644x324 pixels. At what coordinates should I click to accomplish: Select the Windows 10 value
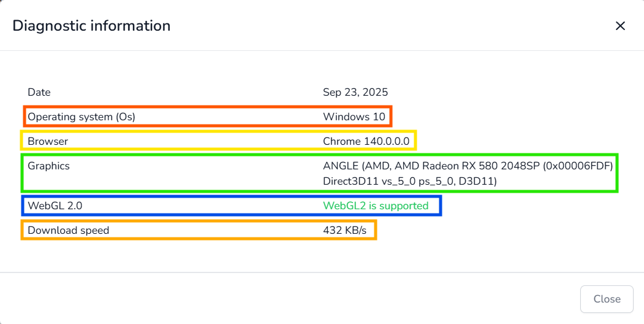click(354, 117)
